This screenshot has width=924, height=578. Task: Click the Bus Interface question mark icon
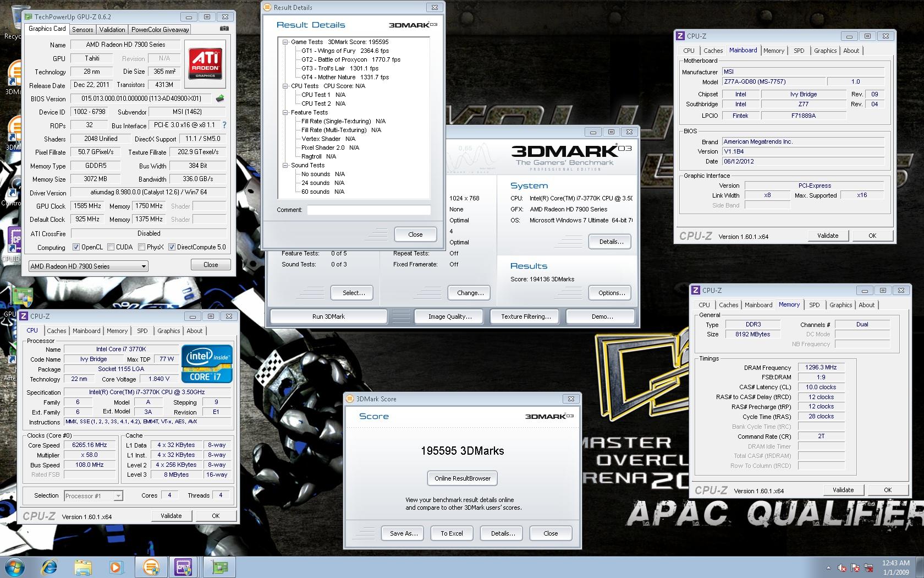click(x=224, y=125)
